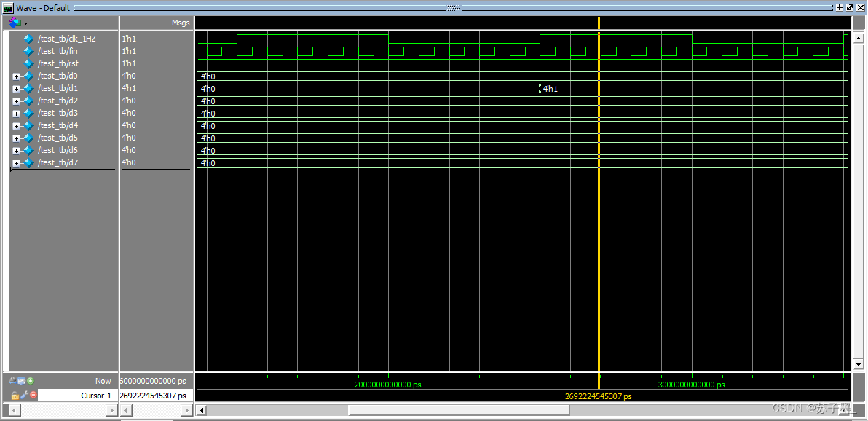
Task: Click the rst signal diamond icon
Action: 29,63
